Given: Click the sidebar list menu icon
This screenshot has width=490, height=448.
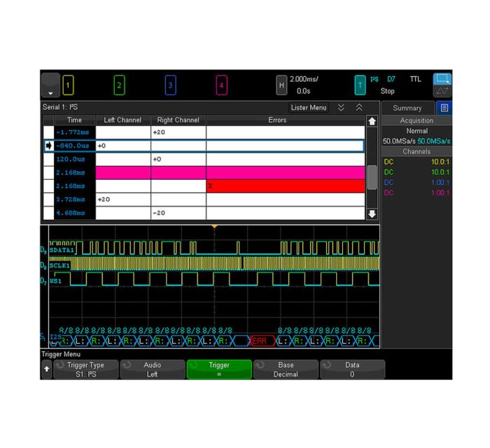Looking at the screenshot, I should [444, 108].
